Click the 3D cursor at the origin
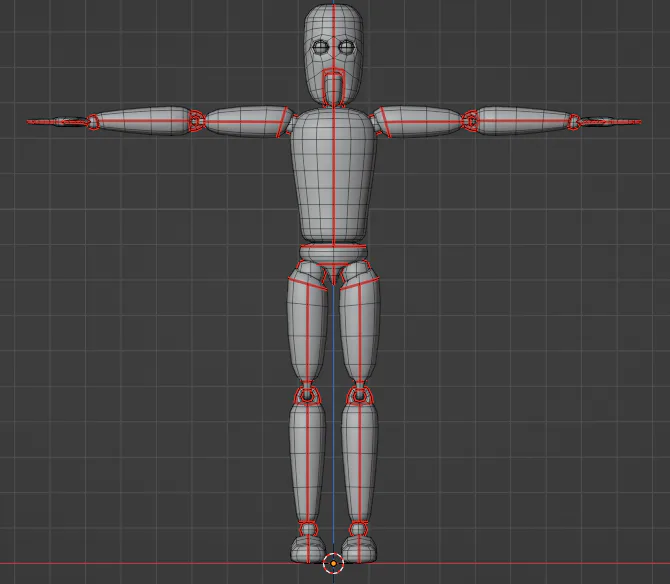This screenshot has height=584, width=670. tap(333, 563)
